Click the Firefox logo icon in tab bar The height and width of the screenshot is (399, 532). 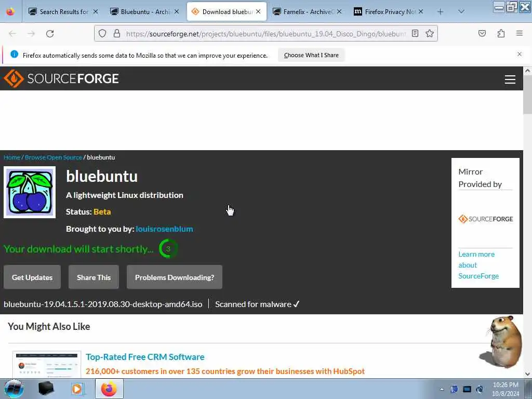[10, 11]
